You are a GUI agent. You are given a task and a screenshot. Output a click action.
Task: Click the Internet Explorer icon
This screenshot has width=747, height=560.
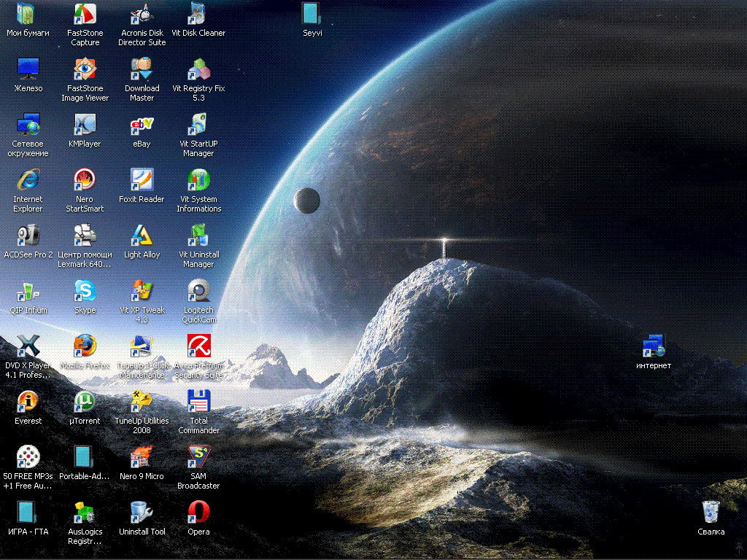pyautogui.click(x=28, y=179)
